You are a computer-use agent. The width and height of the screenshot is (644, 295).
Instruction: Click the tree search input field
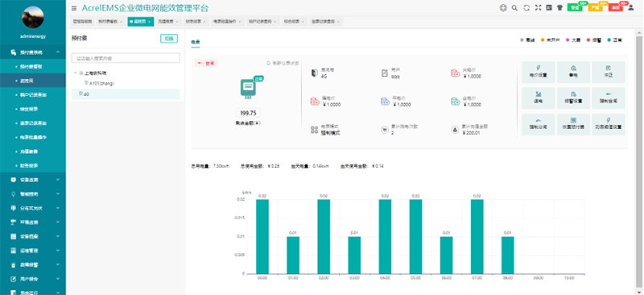pos(126,58)
